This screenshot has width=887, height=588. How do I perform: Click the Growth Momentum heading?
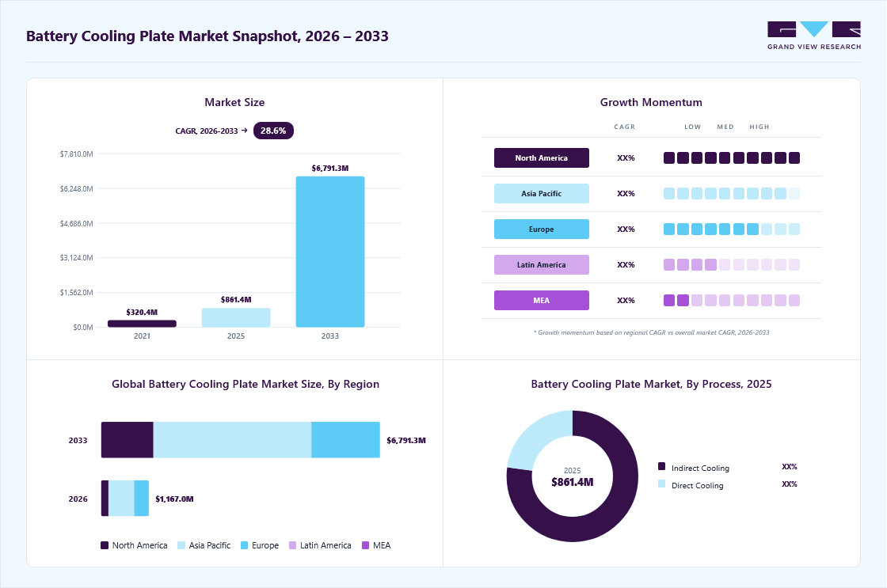tap(651, 102)
